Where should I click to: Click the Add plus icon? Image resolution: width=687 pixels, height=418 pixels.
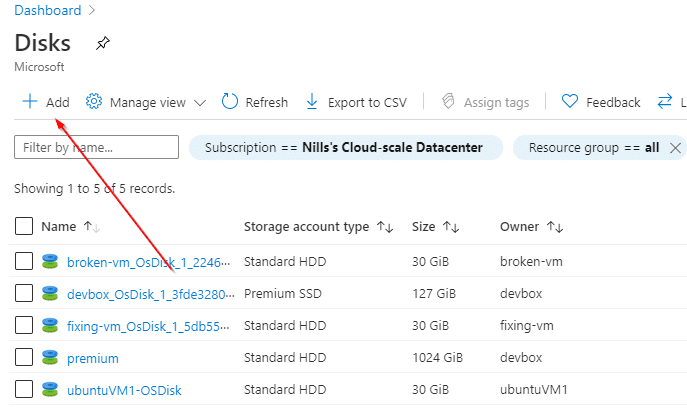click(30, 101)
